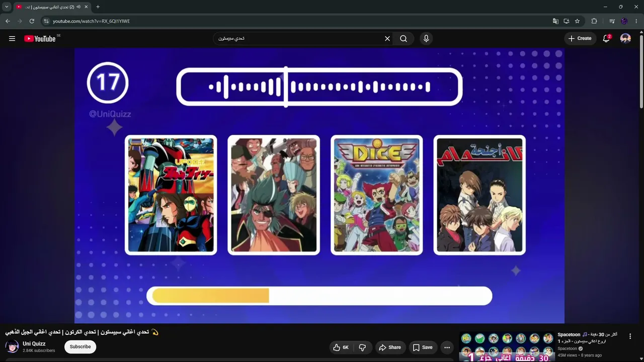Click the video title text below player
The width and height of the screenshot is (644, 362).
coord(82,332)
